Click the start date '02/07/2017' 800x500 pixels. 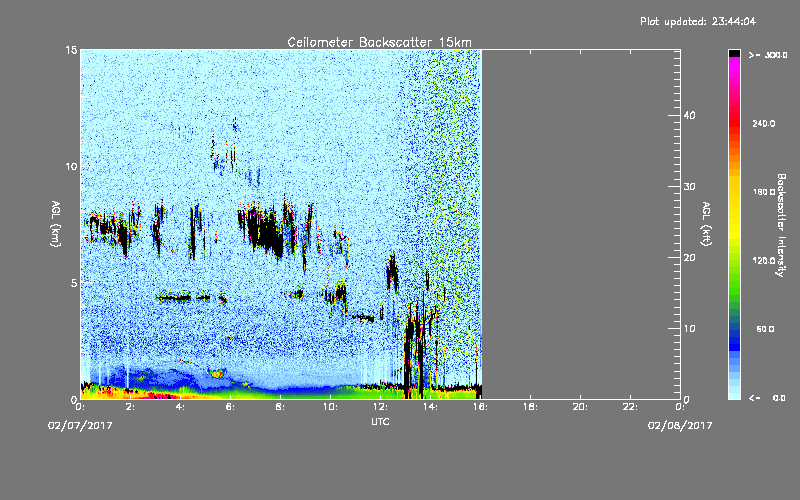(80, 426)
